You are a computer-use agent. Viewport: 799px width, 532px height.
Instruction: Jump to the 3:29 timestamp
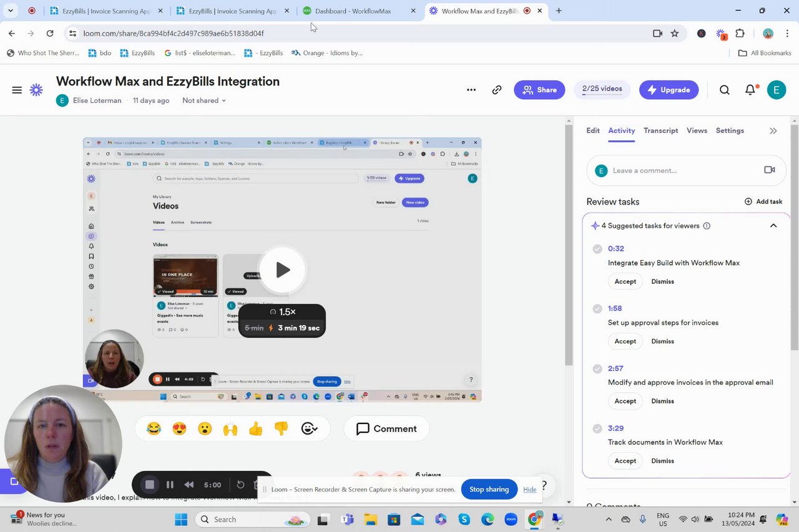[615, 428]
